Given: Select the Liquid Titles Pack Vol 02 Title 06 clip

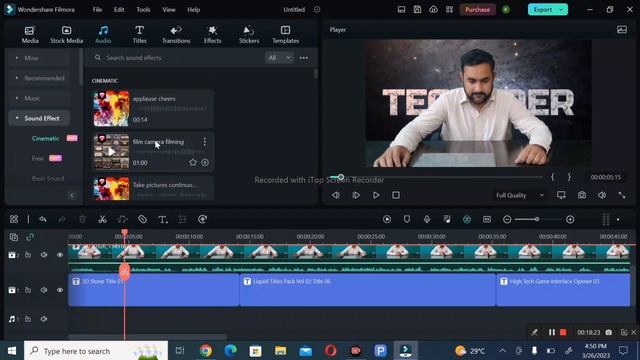Looking at the screenshot, I should 367,290.
